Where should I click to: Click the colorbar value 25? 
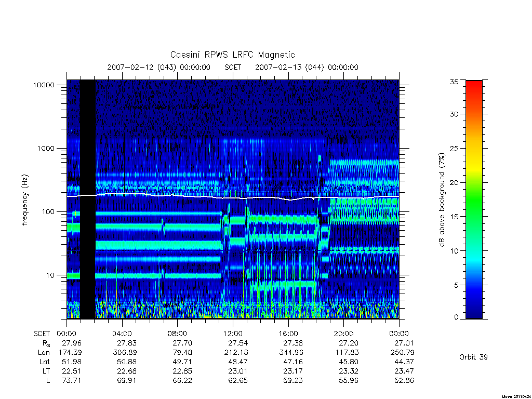(x=454, y=149)
